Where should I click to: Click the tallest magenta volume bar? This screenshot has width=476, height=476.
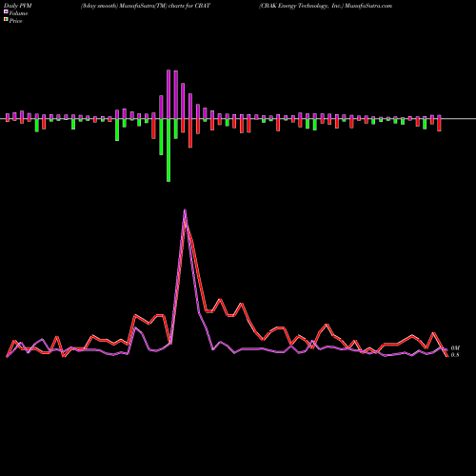(x=169, y=94)
